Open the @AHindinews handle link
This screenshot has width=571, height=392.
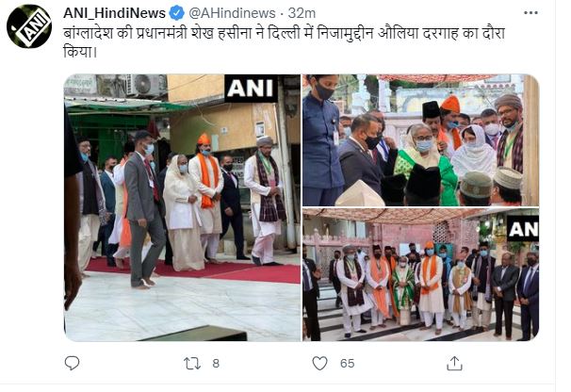click(x=232, y=13)
